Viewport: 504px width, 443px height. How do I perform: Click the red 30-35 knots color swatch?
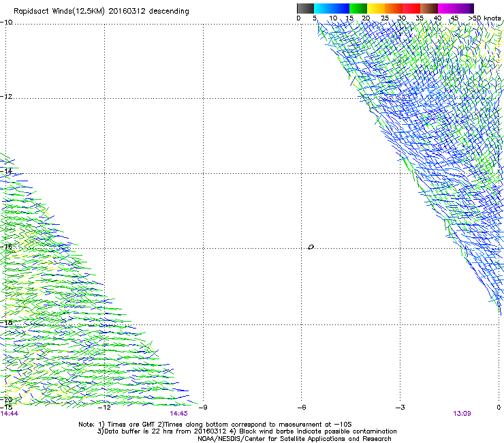(411, 8)
